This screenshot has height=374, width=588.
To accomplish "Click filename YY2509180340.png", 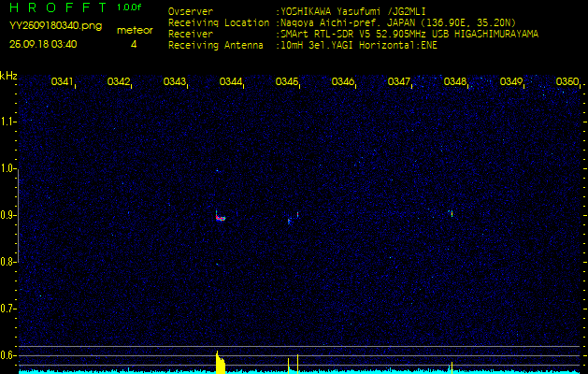I will (x=55, y=26).
